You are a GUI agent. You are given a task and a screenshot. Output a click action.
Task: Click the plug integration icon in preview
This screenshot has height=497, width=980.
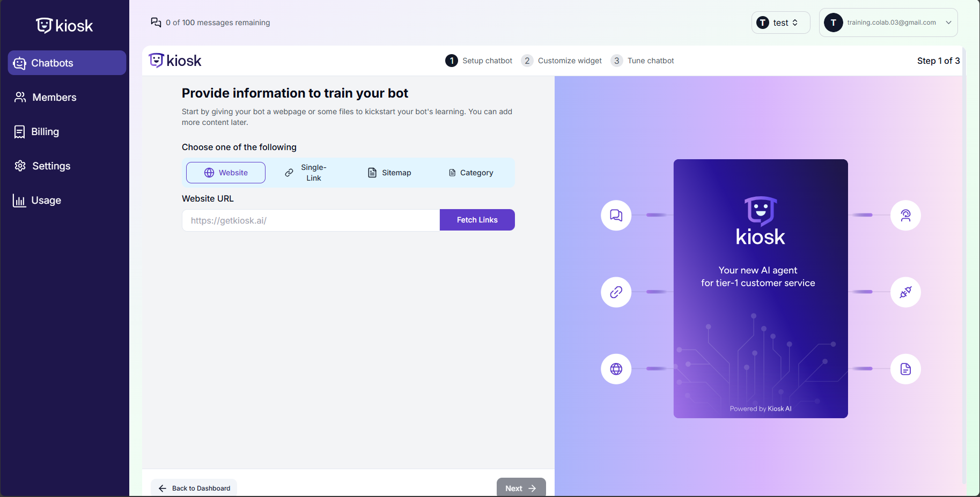coord(905,292)
